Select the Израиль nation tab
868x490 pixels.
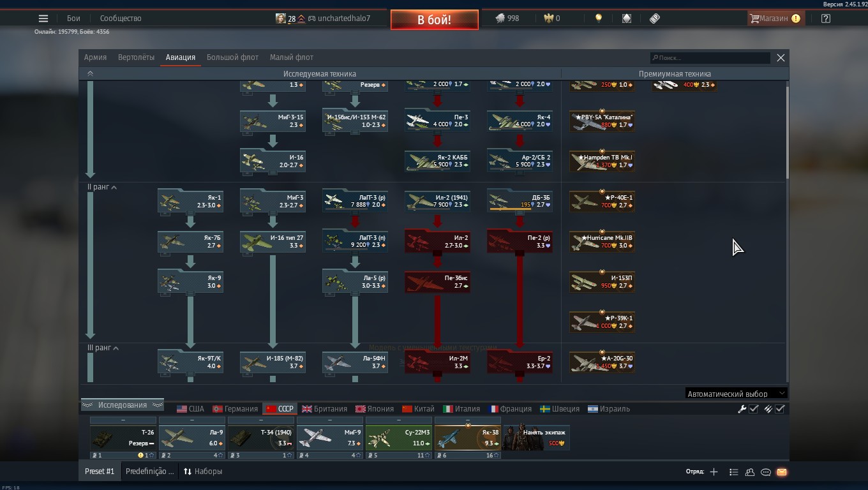(x=609, y=409)
